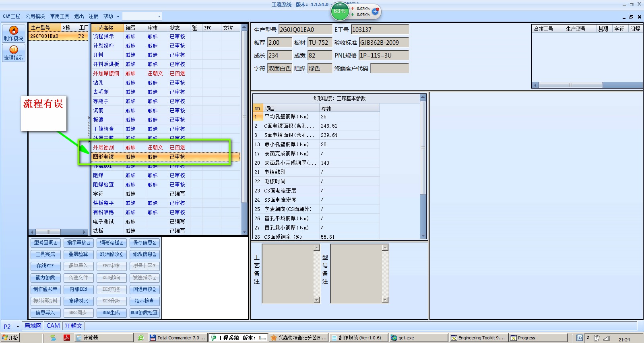Open the 公用模块 menu
Viewport: 644px width, 343px height.
[x=35, y=16]
